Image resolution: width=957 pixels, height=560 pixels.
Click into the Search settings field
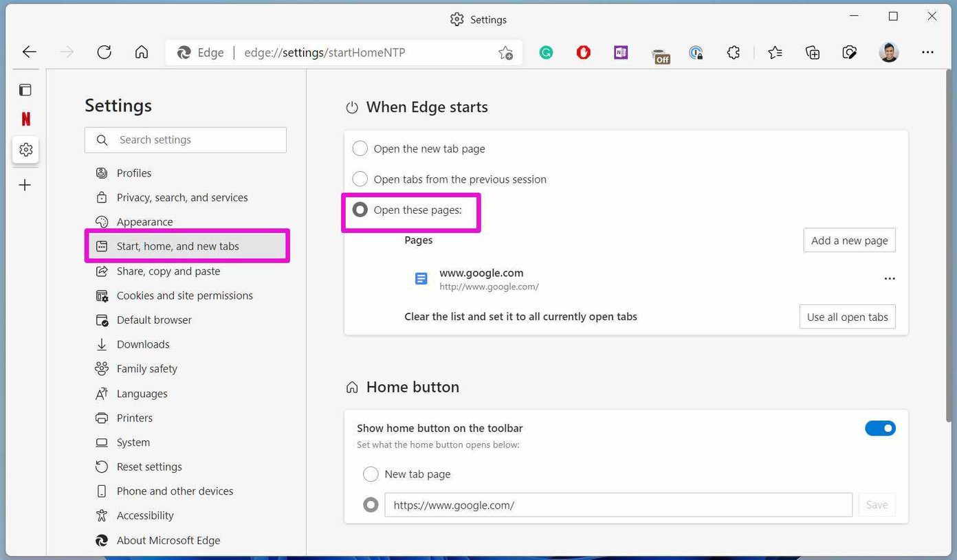(186, 140)
